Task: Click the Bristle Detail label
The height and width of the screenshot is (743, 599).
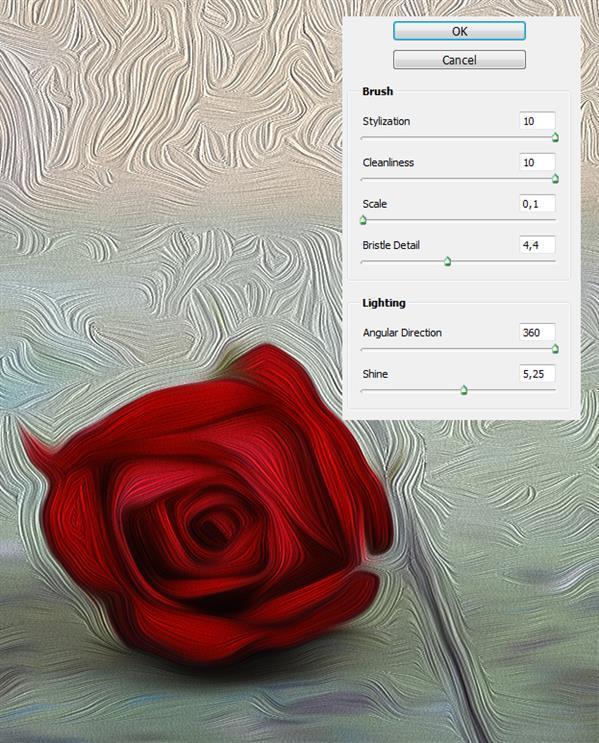Action: [x=391, y=245]
